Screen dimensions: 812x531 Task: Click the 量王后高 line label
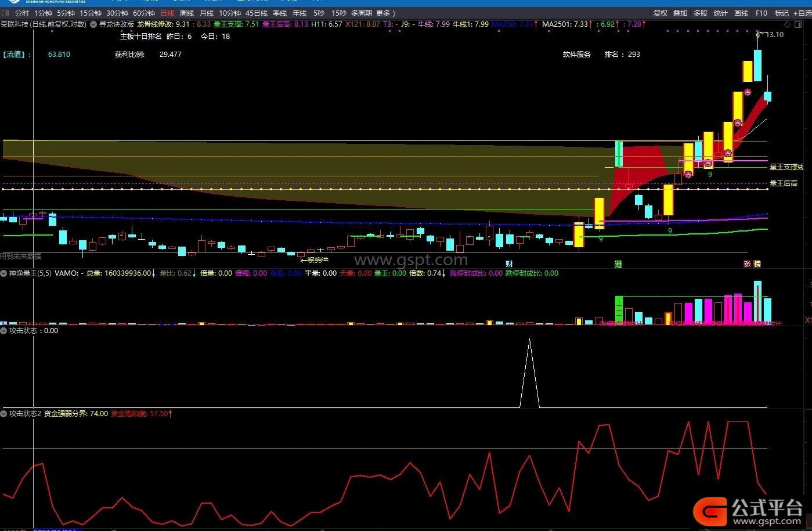783,183
